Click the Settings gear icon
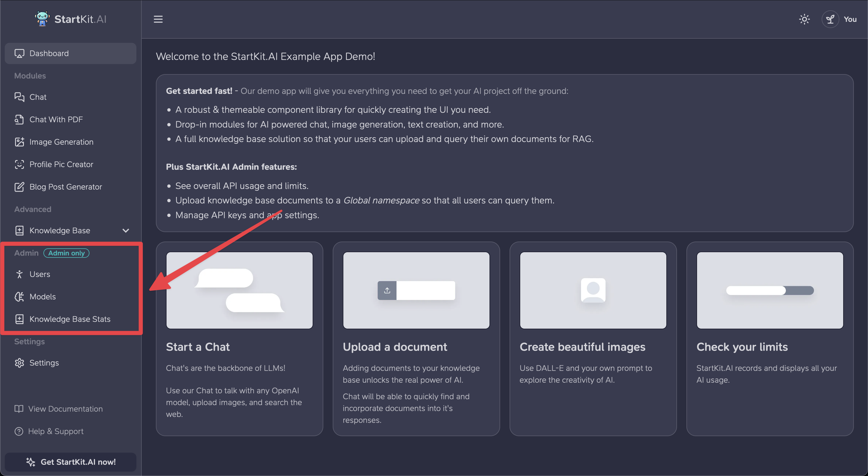 coord(19,363)
